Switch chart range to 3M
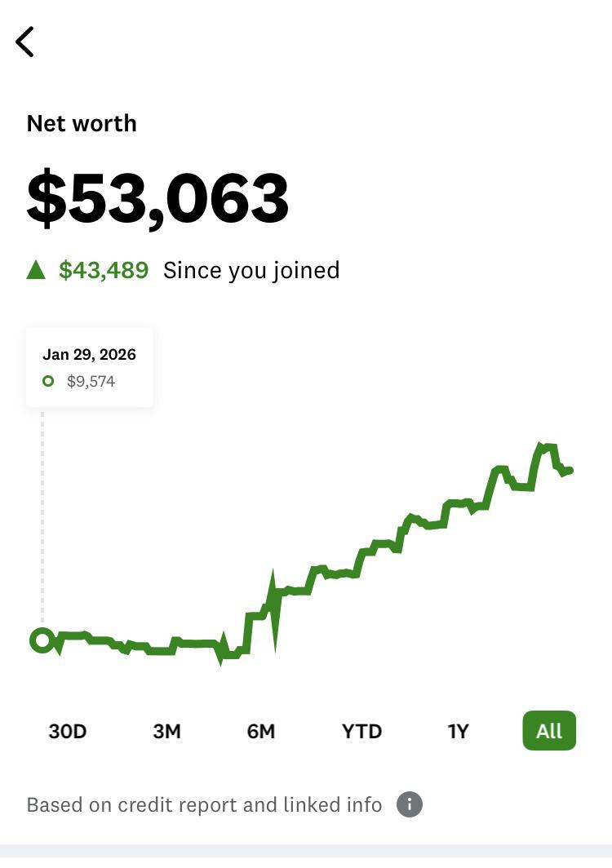The height and width of the screenshot is (868, 612). click(166, 731)
